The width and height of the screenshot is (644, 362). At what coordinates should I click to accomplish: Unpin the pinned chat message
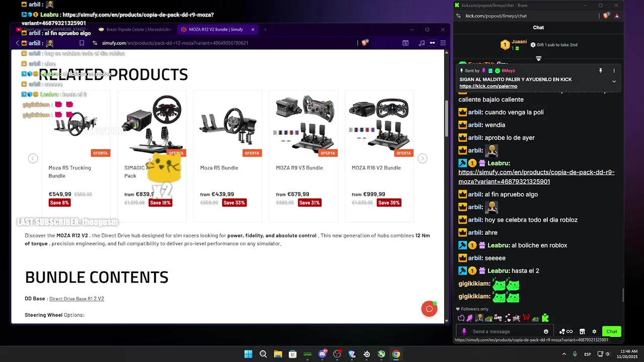(x=600, y=71)
